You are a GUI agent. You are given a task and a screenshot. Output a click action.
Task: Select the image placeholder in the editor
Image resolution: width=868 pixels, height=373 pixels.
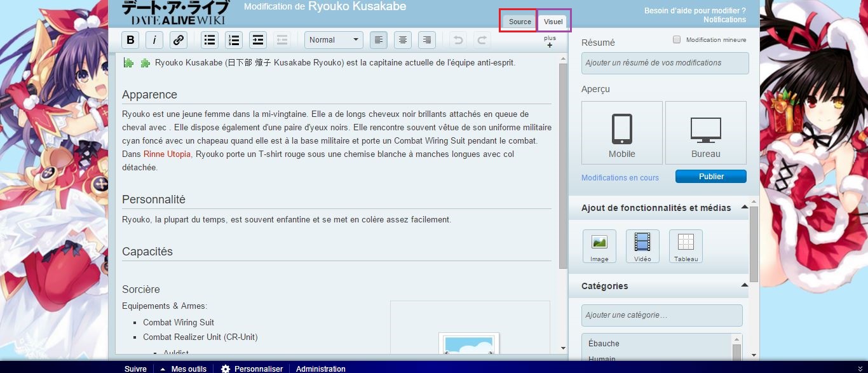(469, 344)
